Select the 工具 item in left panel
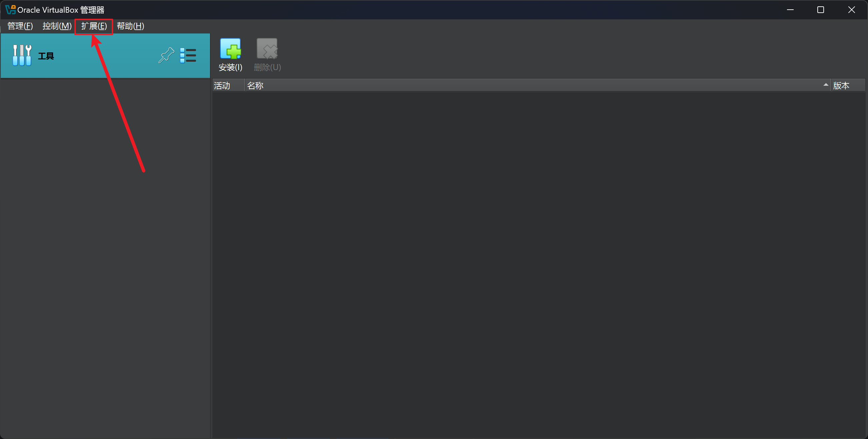868x439 pixels. coord(46,56)
